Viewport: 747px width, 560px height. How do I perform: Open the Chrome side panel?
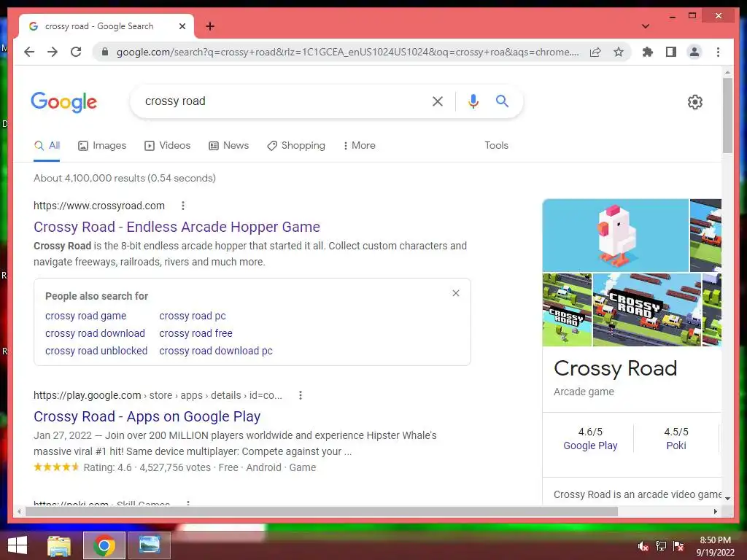[x=671, y=52]
